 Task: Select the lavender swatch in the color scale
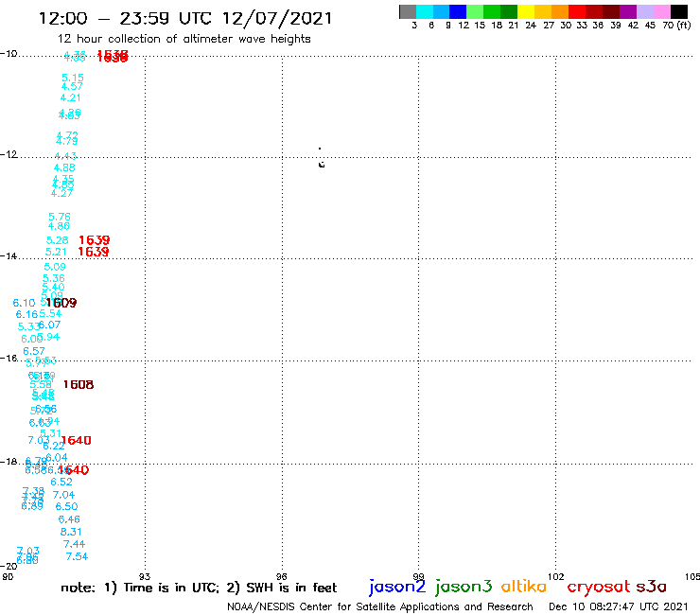(x=644, y=11)
